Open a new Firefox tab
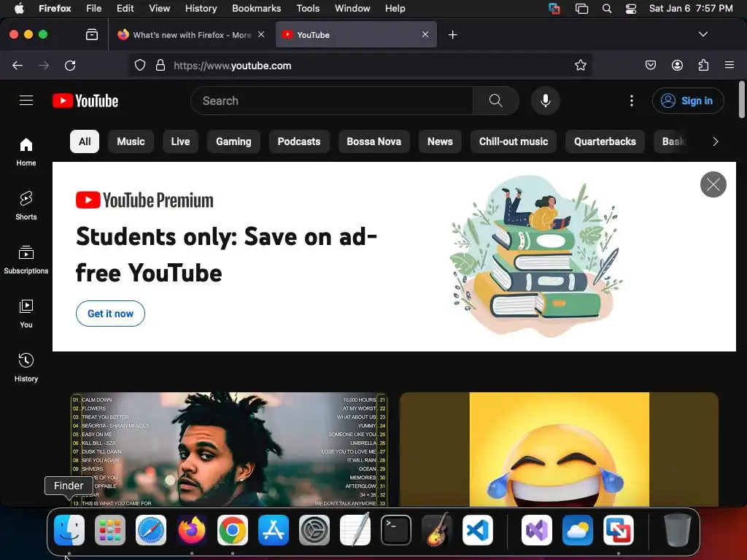Image resolution: width=747 pixels, height=560 pixels. click(x=452, y=35)
